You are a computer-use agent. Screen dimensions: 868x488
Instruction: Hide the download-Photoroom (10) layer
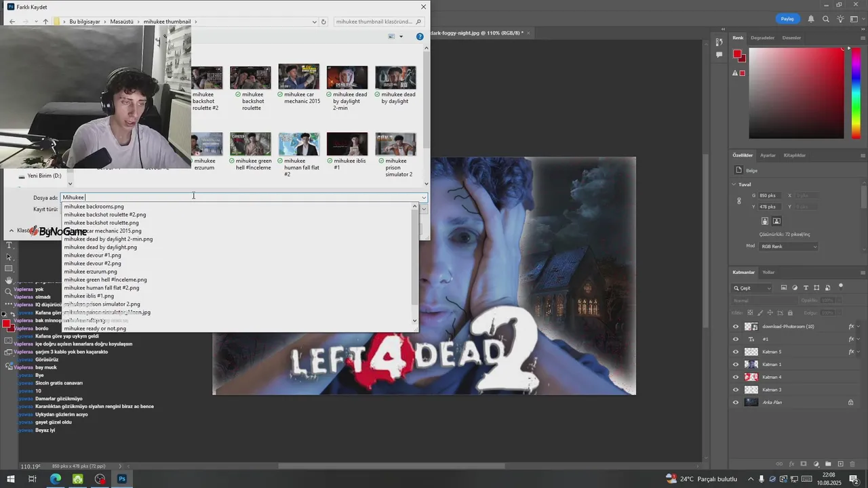(x=736, y=327)
